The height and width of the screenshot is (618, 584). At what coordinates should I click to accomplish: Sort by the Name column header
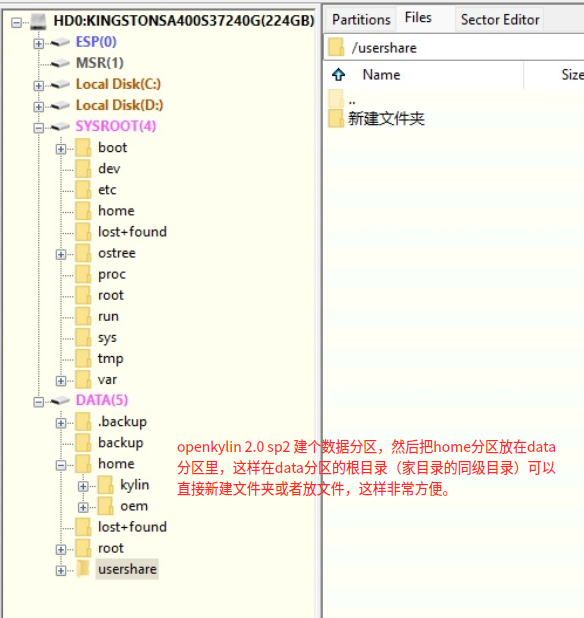click(x=381, y=74)
